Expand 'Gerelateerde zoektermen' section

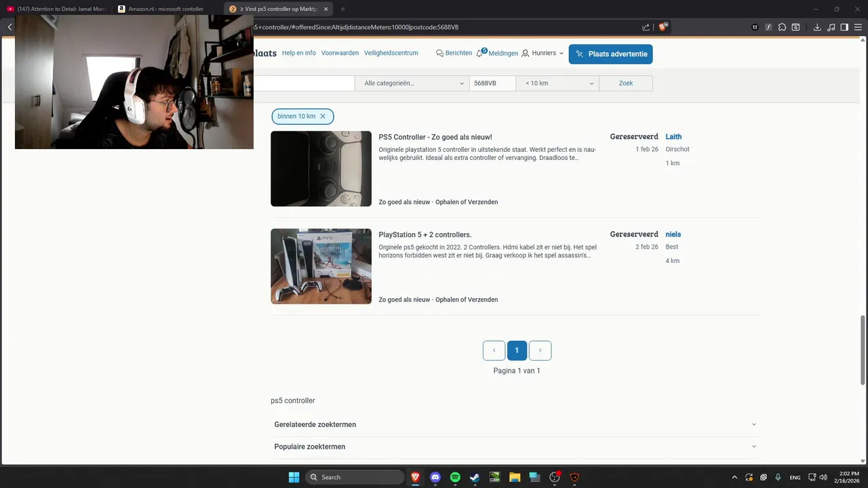click(516, 424)
